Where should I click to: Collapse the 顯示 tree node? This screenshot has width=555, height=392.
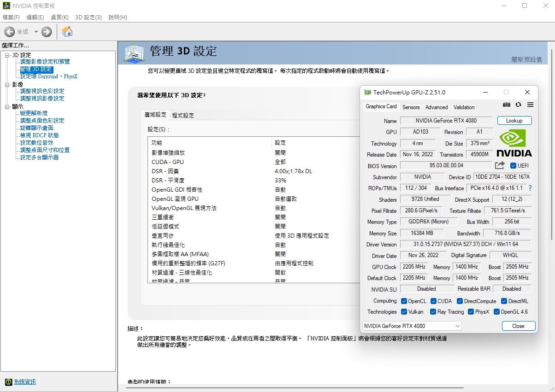pos(7,107)
